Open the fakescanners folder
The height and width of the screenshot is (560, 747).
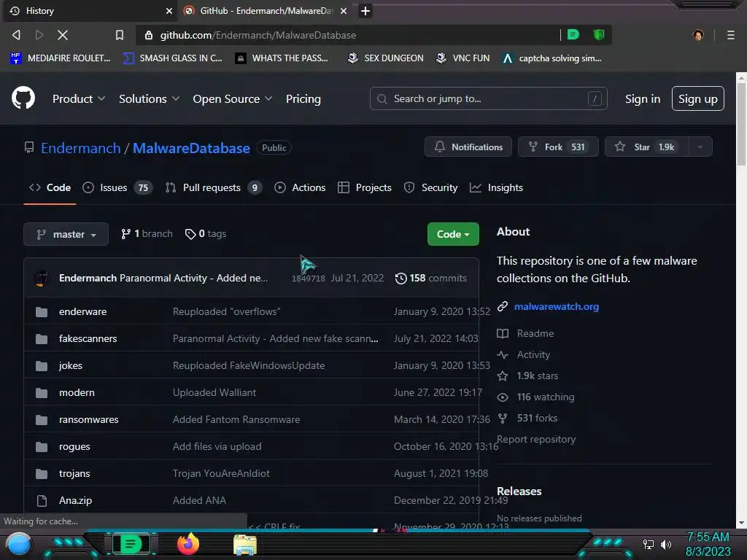click(x=88, y=338)
